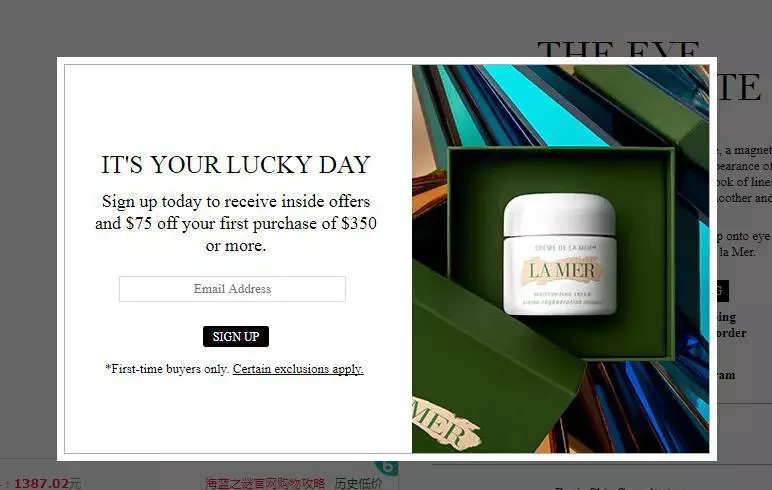Click the 'la Mer.' description text at right

tap(736, 252)
